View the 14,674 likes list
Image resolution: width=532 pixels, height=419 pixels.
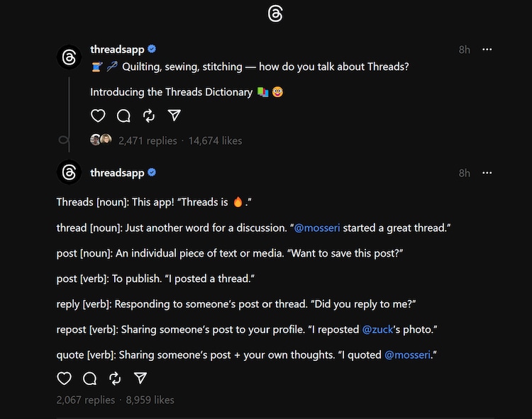(x=215, y=140)
